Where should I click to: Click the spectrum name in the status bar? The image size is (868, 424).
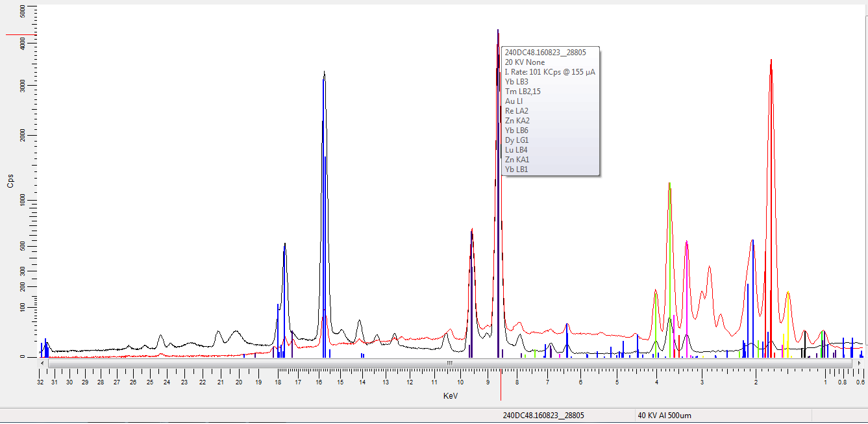544,416
